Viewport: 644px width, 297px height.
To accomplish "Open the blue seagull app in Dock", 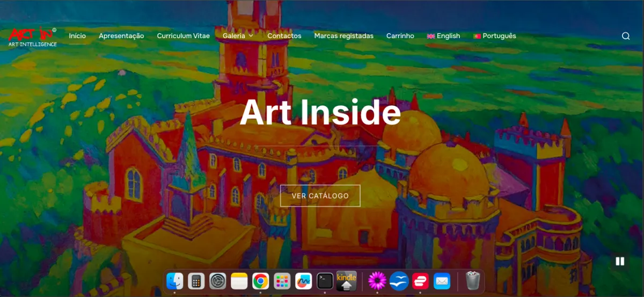I will click(399, 281).
